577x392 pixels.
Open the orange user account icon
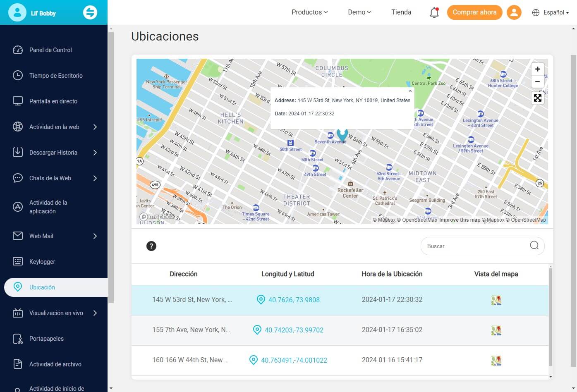pos(514,12)
